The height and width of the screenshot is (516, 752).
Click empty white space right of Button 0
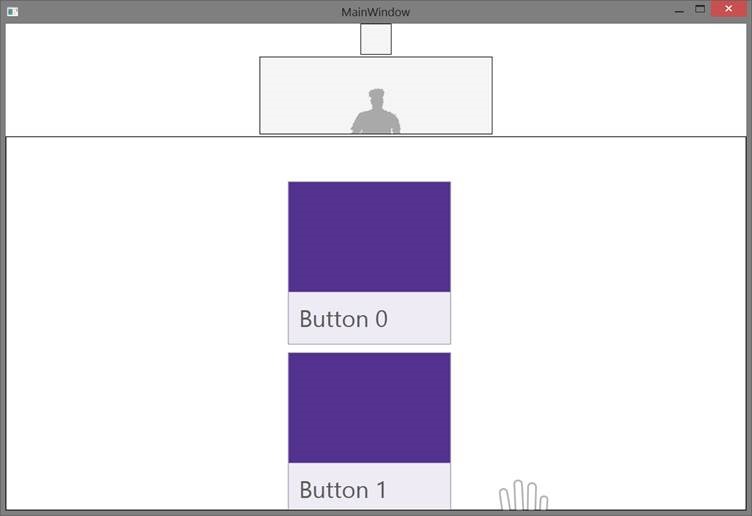click(x=600, y=262)
